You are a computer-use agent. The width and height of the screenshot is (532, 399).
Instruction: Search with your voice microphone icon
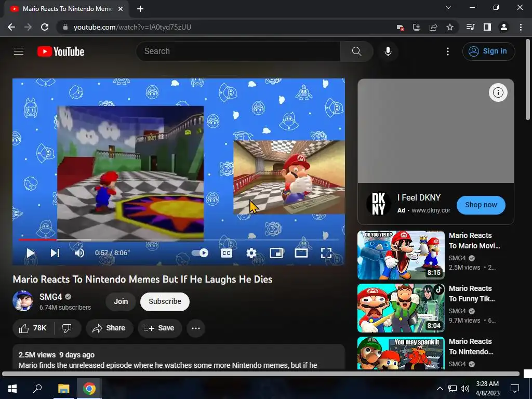coord(388,51)
